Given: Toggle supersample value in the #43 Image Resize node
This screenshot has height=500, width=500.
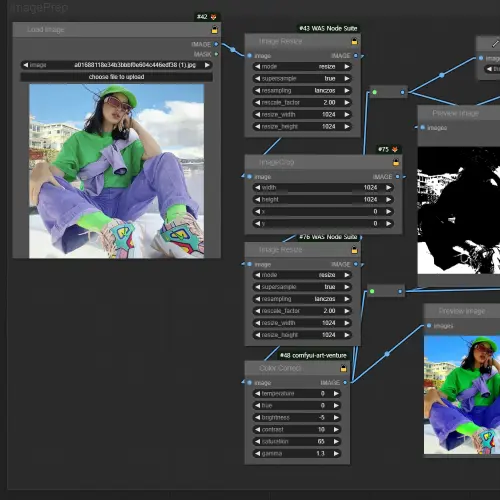Looking at the screenshot, I should [x=302, y=79].
